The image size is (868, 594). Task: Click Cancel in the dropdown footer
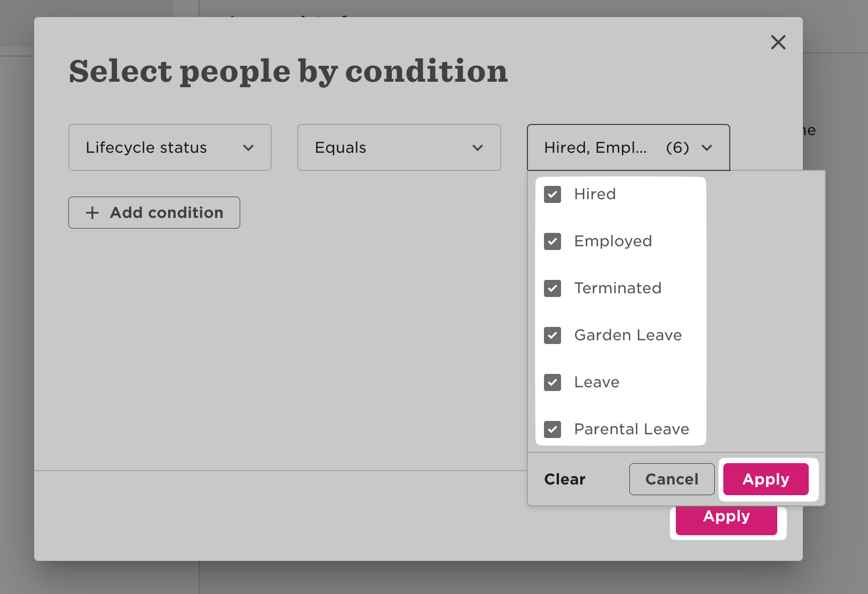click(672, 479)
